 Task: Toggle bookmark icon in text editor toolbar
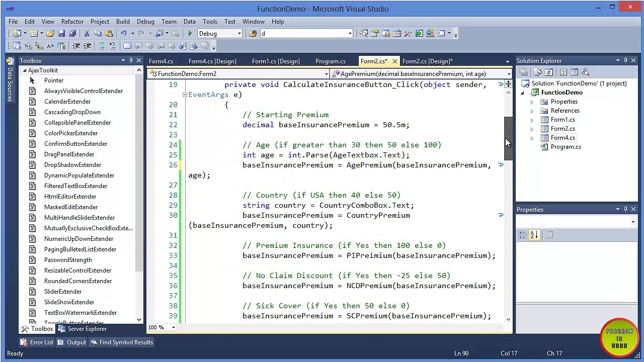[127, 46]
